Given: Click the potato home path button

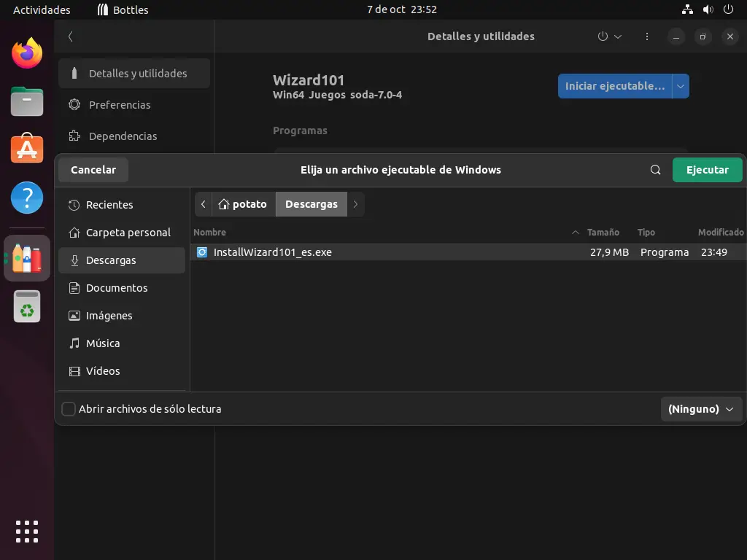Looking at the screenshot, I should click(x=243, y=204).
